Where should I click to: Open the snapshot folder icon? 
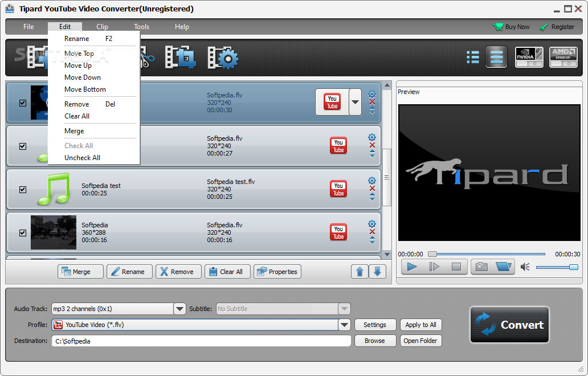503,267
